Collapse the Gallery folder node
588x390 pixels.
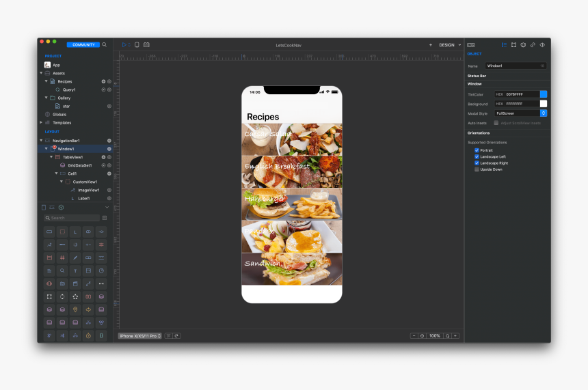pyautogui.click(x=46, y=98)
